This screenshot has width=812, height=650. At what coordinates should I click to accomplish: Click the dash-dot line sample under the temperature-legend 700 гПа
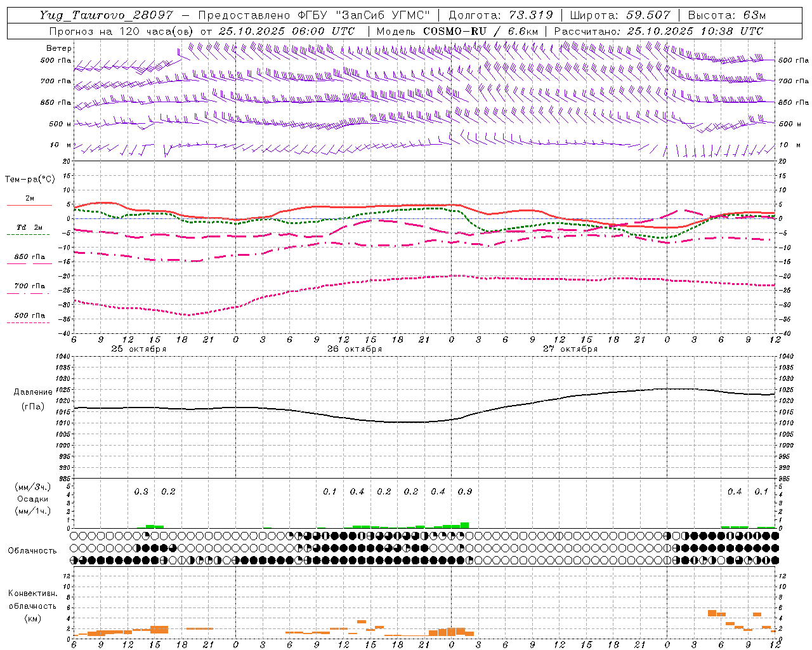(x=28, y=293)
